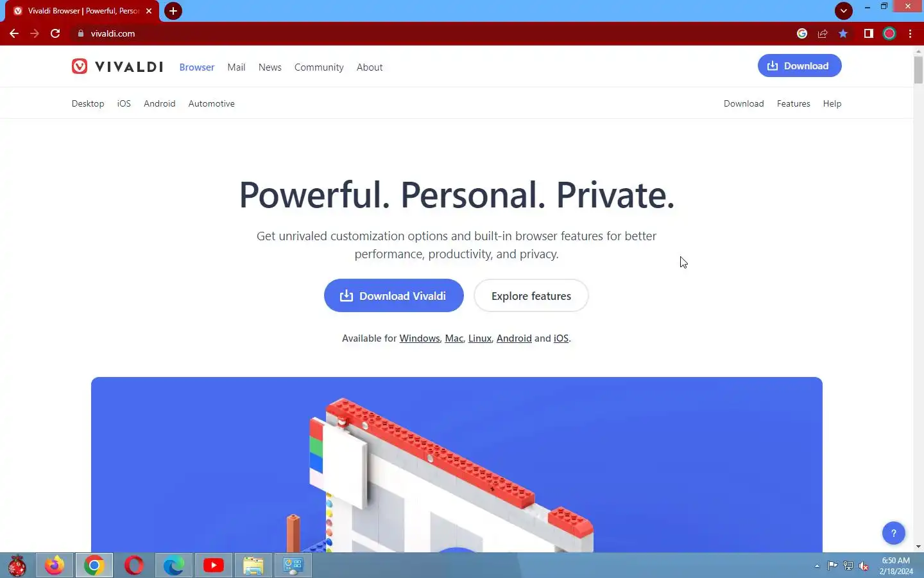924x578 pixels.
Task: Click the Lego browser hero image
Action: (457, 464)
